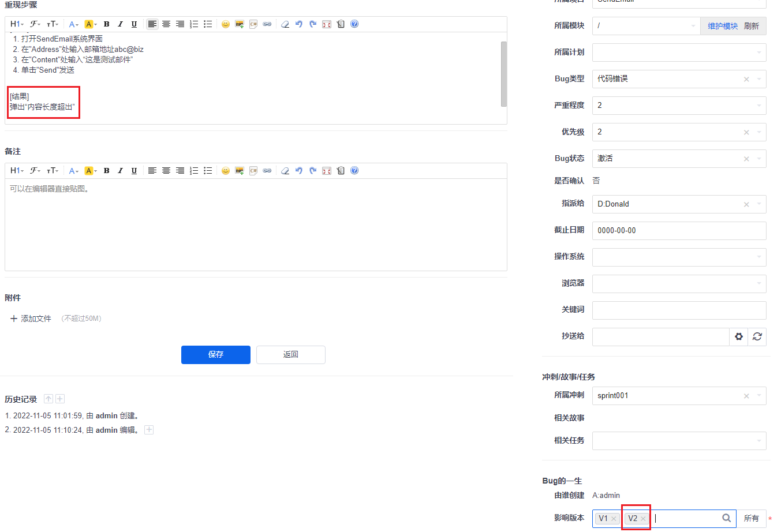Clear the 优先级 value with x

pos(746,132)
